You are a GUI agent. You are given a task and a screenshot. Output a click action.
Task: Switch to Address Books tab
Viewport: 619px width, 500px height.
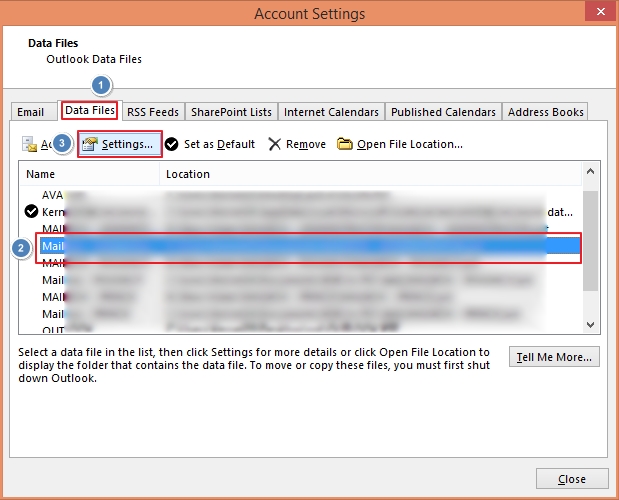[x=546, y=112]
